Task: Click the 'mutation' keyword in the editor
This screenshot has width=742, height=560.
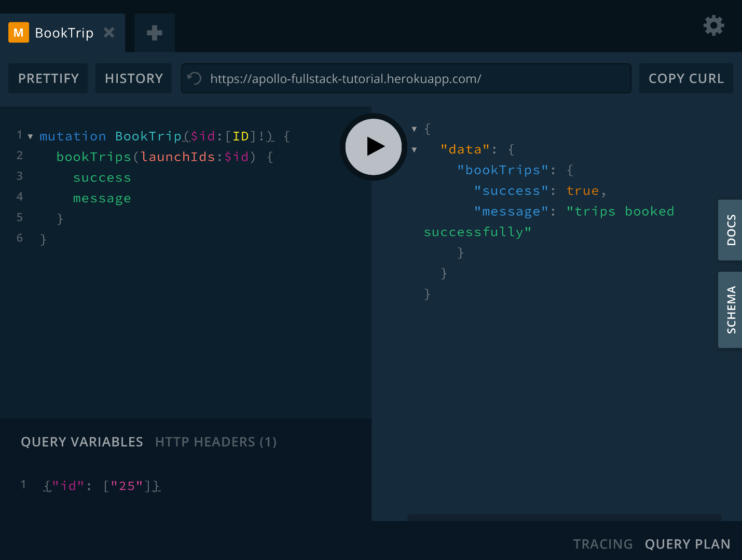Action: (x=73, y=136)
